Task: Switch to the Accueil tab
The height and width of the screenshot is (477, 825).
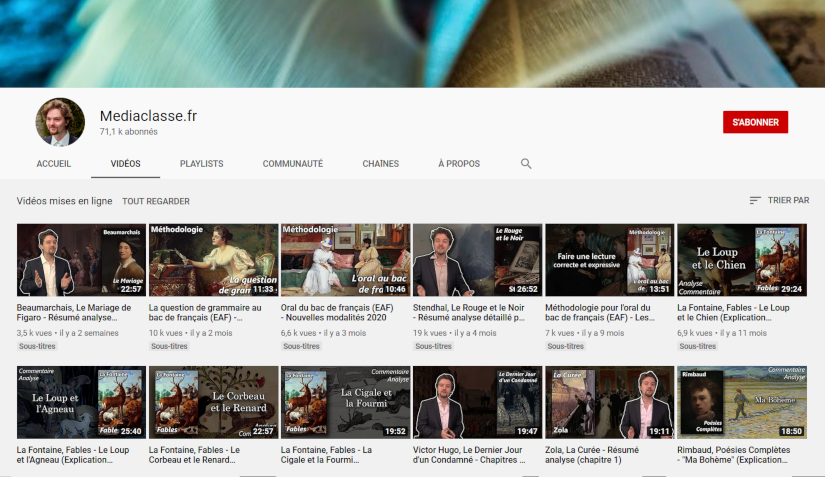Action: [x=54, y=164]
